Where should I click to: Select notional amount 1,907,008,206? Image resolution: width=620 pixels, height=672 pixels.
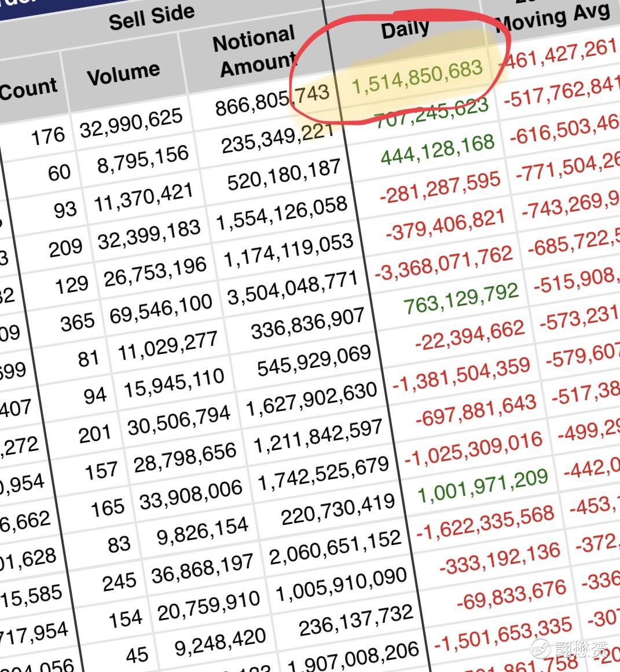point(353,658)
